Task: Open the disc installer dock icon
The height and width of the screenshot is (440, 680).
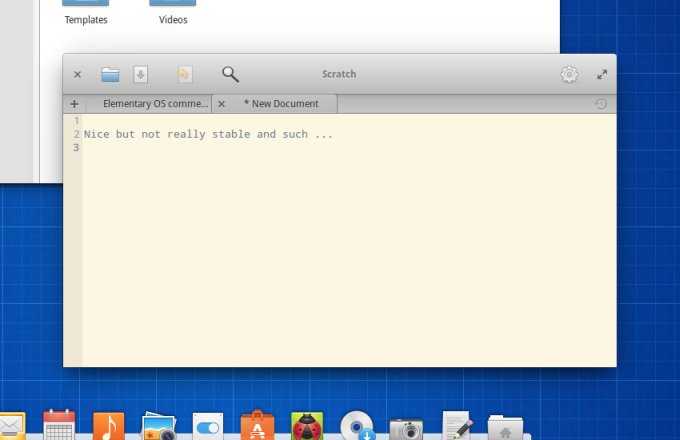Action: click(357, 426)
